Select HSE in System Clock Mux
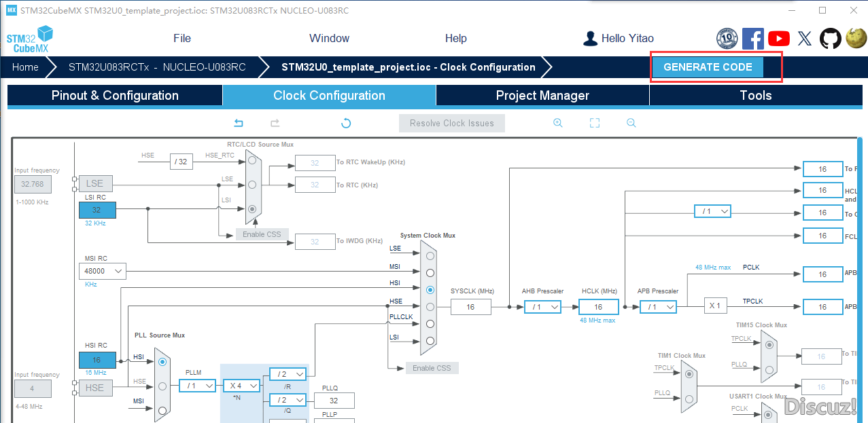Viewport: 868px width, 423px height. pos(429,307)
